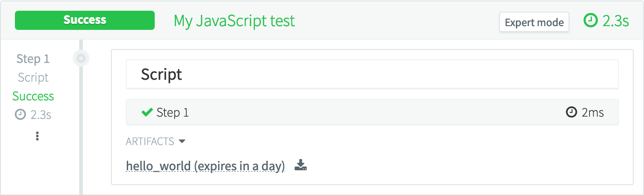Image resolution: width=644 pixels, height=195 pixels.
Task: Click the ARTIFACTS section label
Action: [150, 141]
